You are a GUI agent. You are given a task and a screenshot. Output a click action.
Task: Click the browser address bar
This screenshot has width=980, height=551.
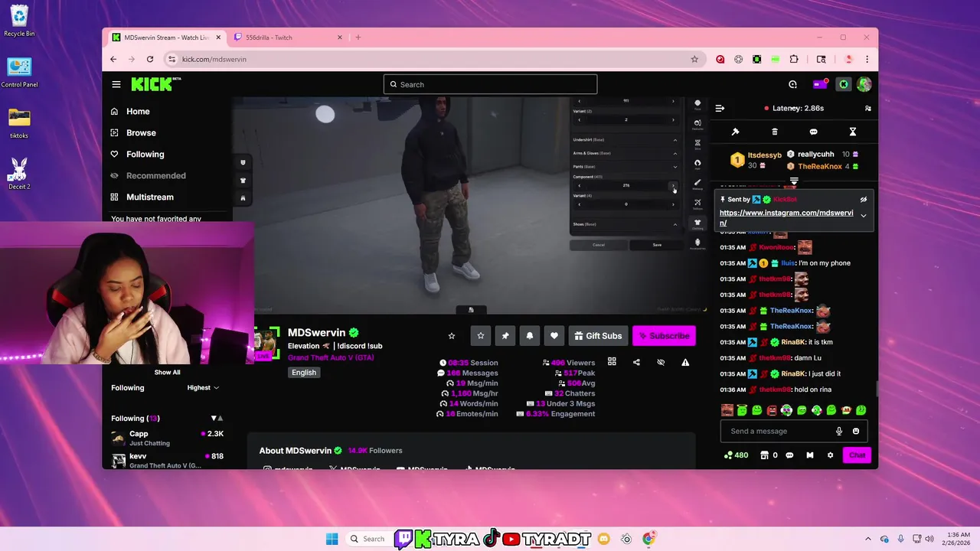(x=433, y=59)
